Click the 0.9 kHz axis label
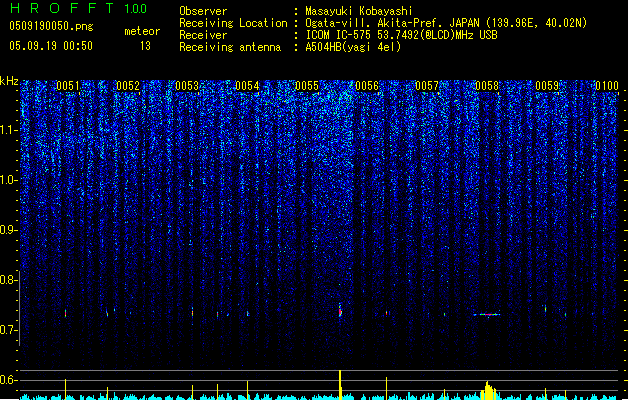The image size is (629, 400). pos(8,230)
